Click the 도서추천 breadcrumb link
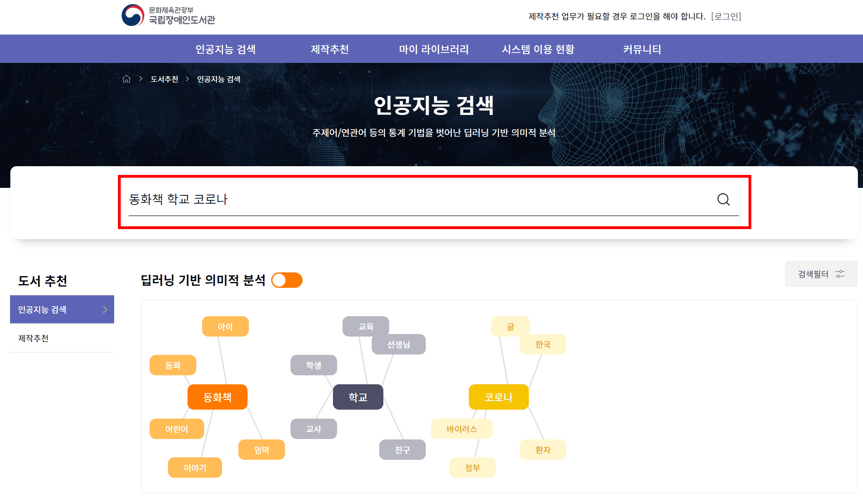Screen dimensions: 863x504 (164, 79)
